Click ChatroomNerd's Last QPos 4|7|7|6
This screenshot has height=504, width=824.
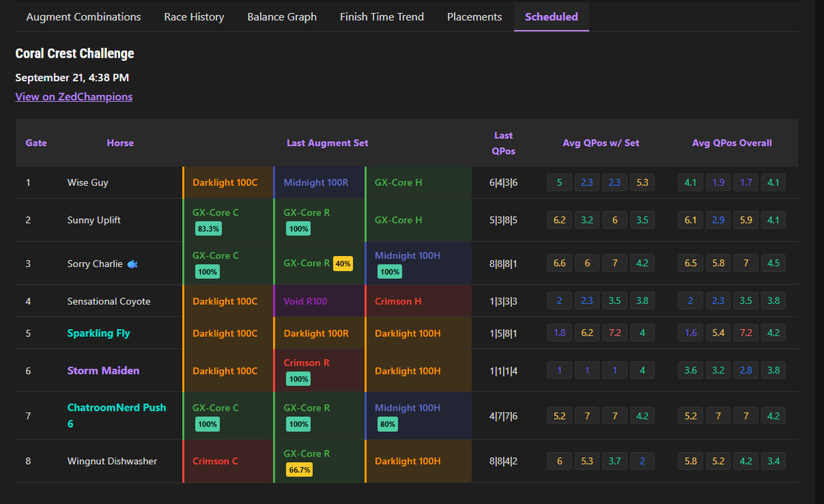503,415
